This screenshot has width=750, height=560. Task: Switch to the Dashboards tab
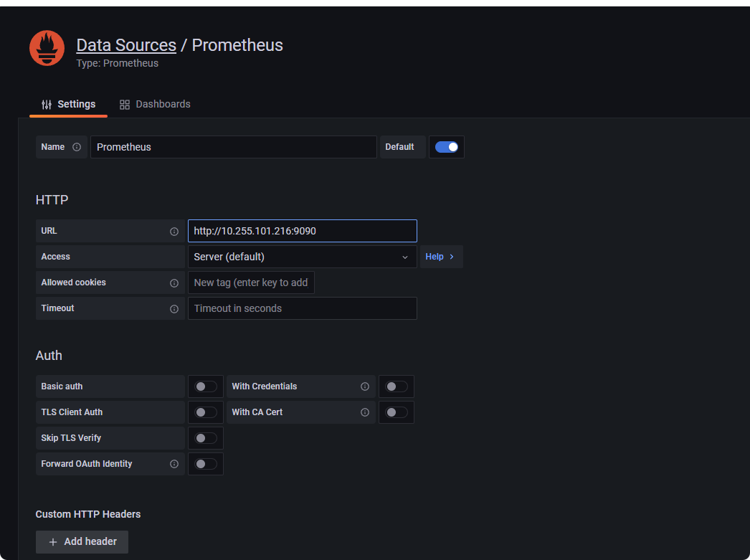[x=155, y=104]
